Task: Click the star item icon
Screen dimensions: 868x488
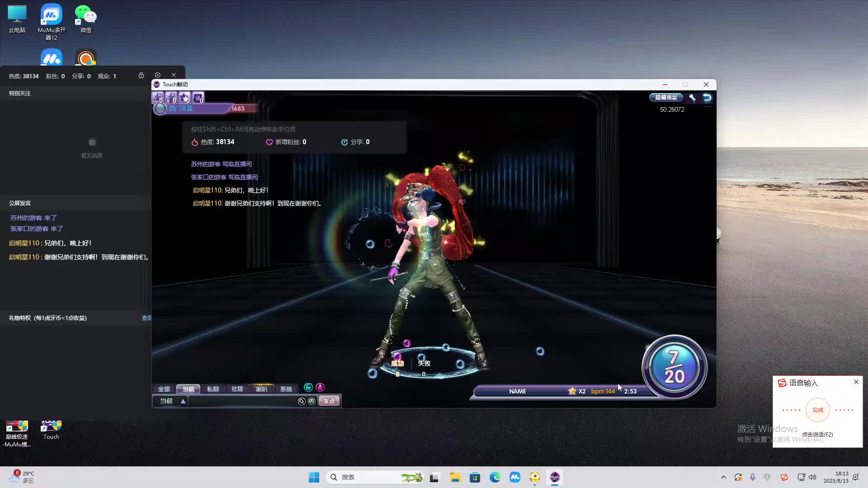Action: 184,98
